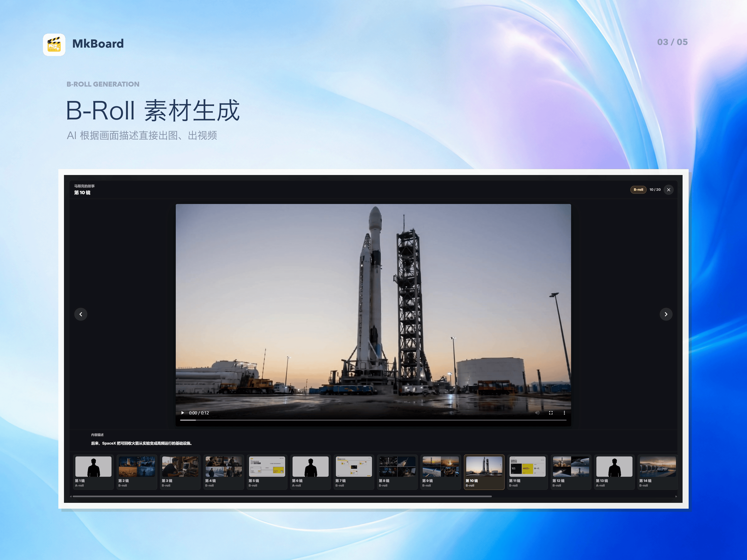The width and height of the screenshot is (747, 560).
Task: Select thumbnail 第 1 镜 A-roll
Action: 94,472
